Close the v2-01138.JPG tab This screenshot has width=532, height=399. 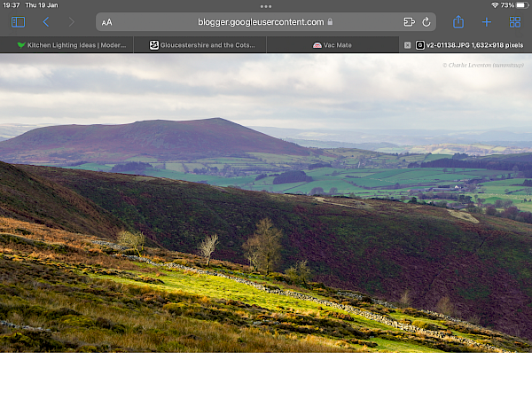pyautogui.click(x=407, y=44)
